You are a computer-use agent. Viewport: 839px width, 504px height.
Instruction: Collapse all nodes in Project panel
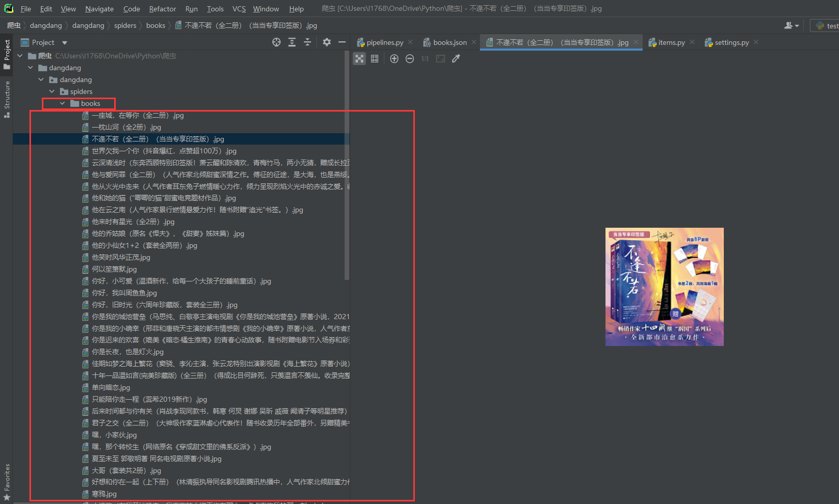pos(307,42)
